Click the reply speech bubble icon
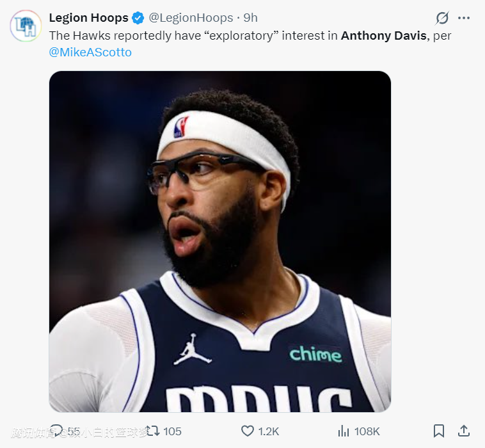The width and height of the screenshot is (485, 448). [56, 431]
